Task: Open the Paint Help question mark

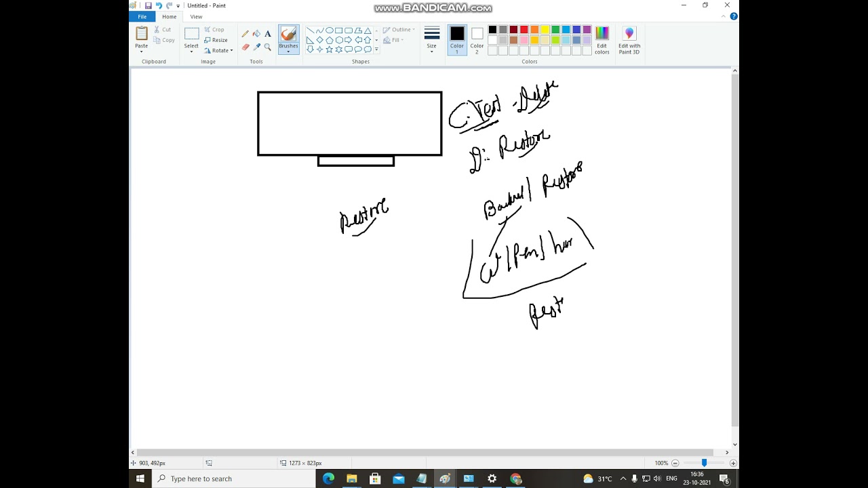Action: (734, 16)
